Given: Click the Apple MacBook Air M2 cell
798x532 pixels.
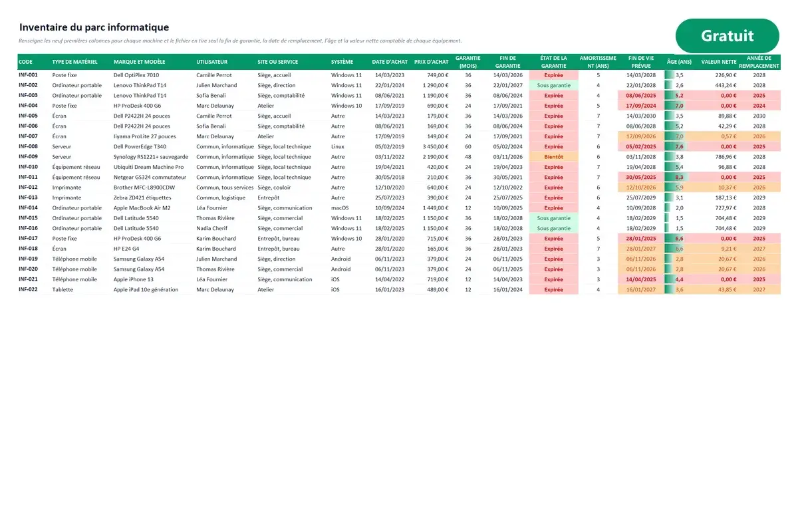Looking at the screenshot, I should pos(142,207).
